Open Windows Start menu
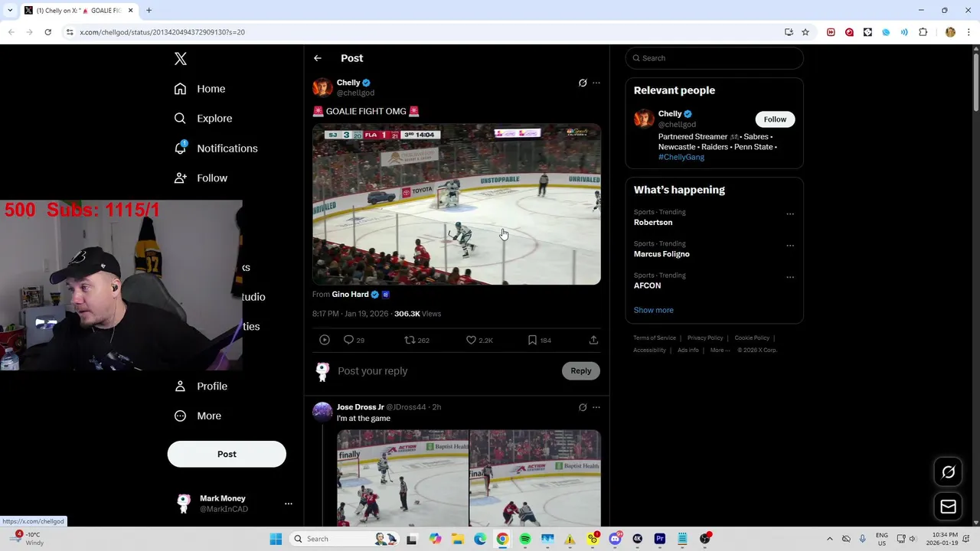Viewport: 980px width, 551px height. coord(276,539)
